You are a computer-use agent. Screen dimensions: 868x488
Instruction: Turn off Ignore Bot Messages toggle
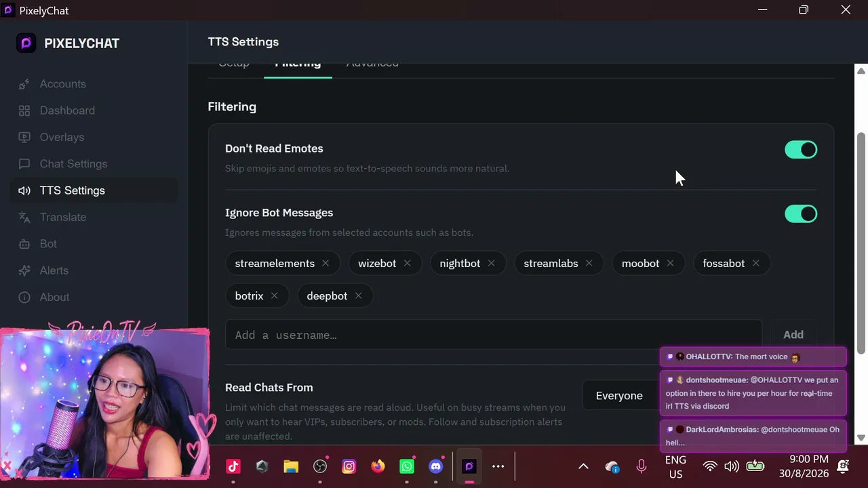pyautogui.click(x=801, y=214)
